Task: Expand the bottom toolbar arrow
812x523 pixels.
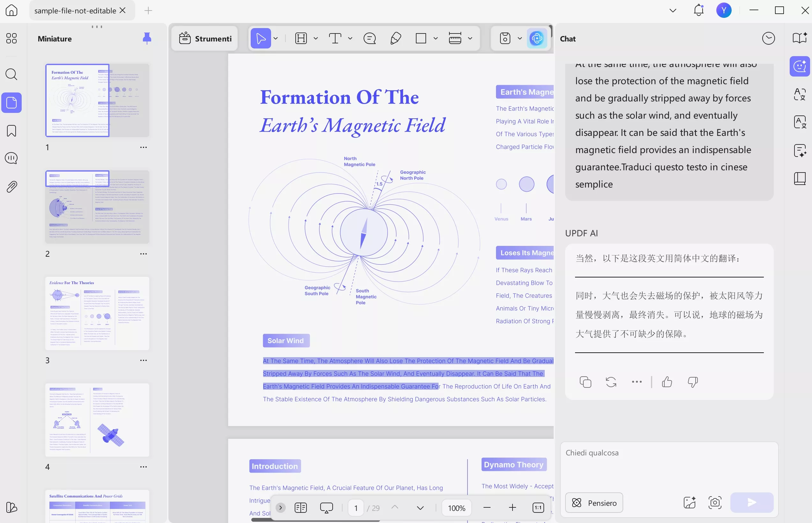Action: click(x=281, y=508)
